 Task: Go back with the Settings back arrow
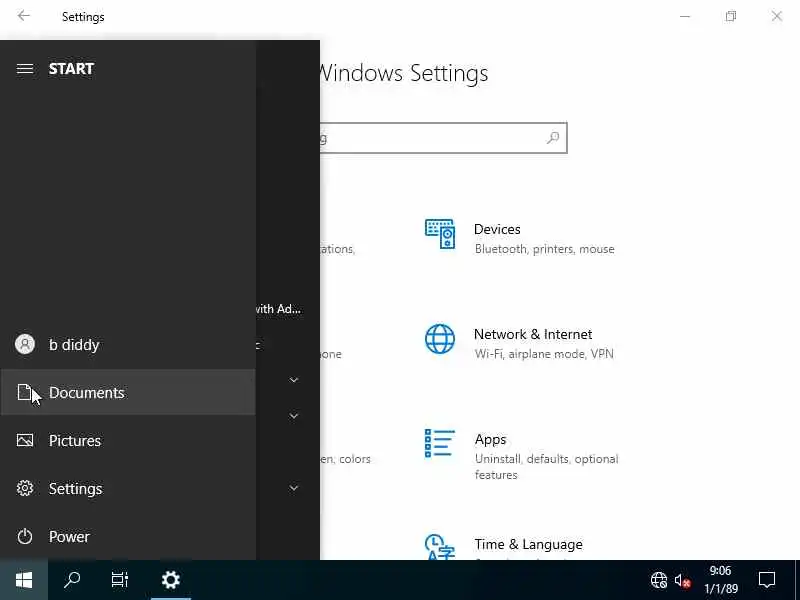(x=23, y=16)
